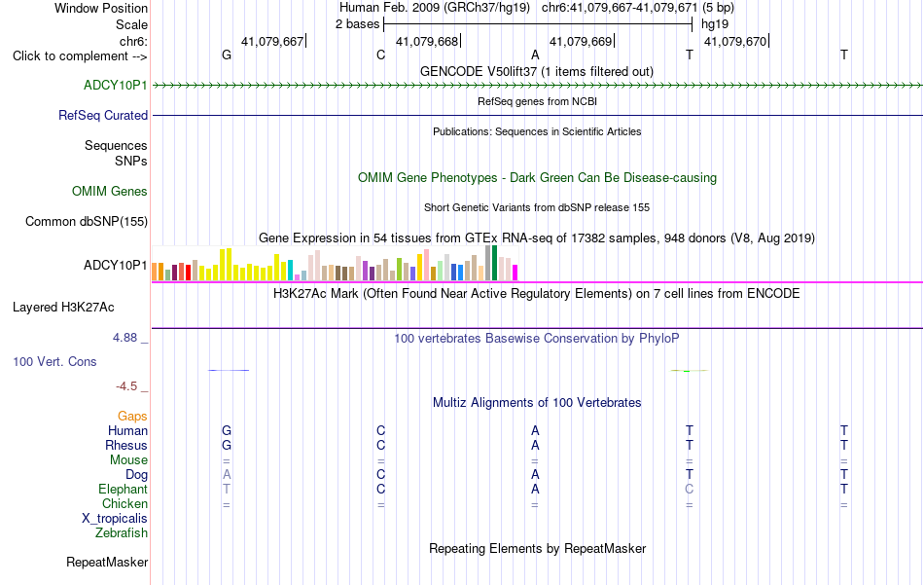Click the blue RefSeq Curated gene line

point(538,115)
